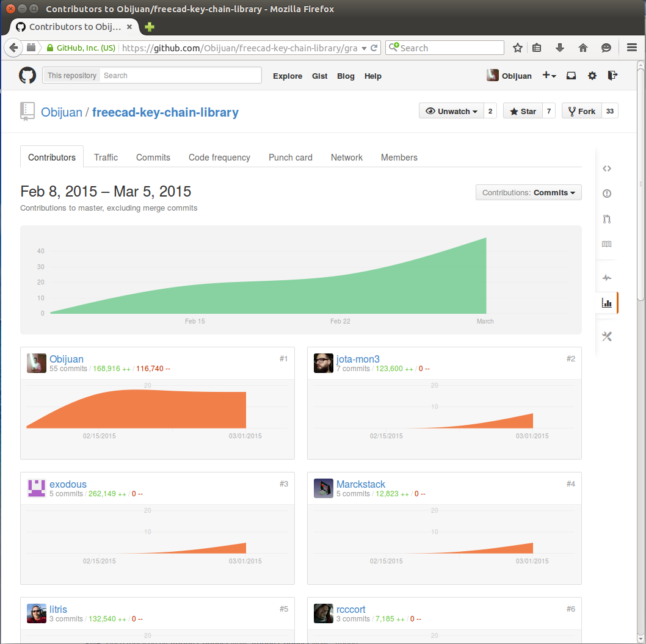Open repository Settings tools icon
Image resolution: width=646 pixels, height=644 pixels.
click(606, 336)
